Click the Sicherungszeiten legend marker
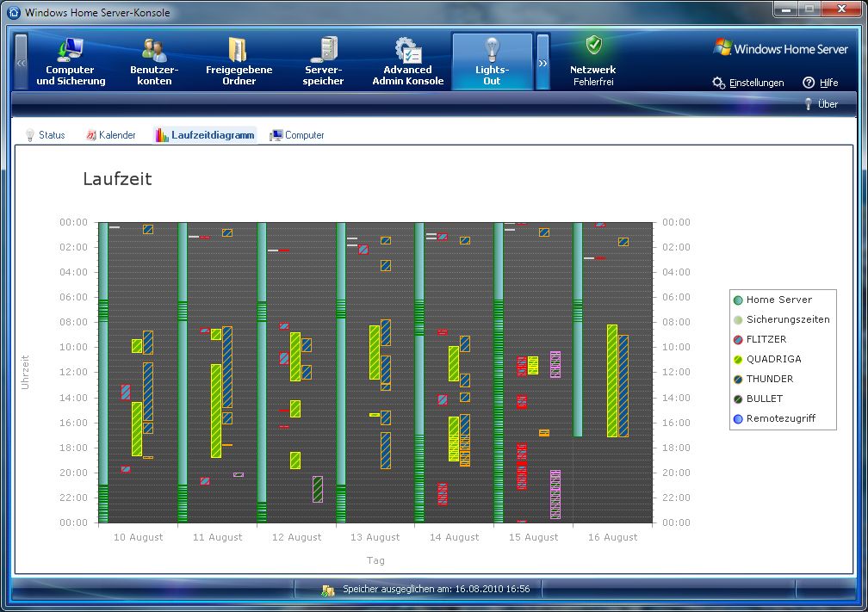This screenshot has height=612, width=868. [x=738, y=320]
